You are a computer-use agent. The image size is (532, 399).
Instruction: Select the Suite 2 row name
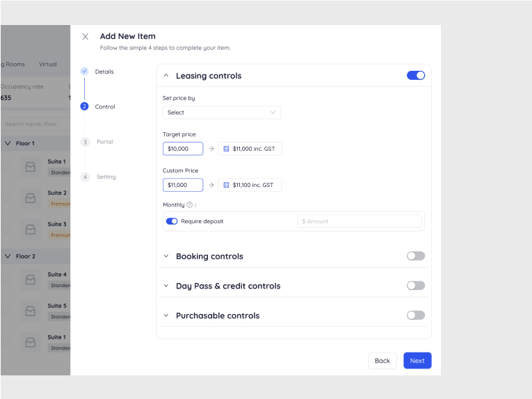coord(57,193)
